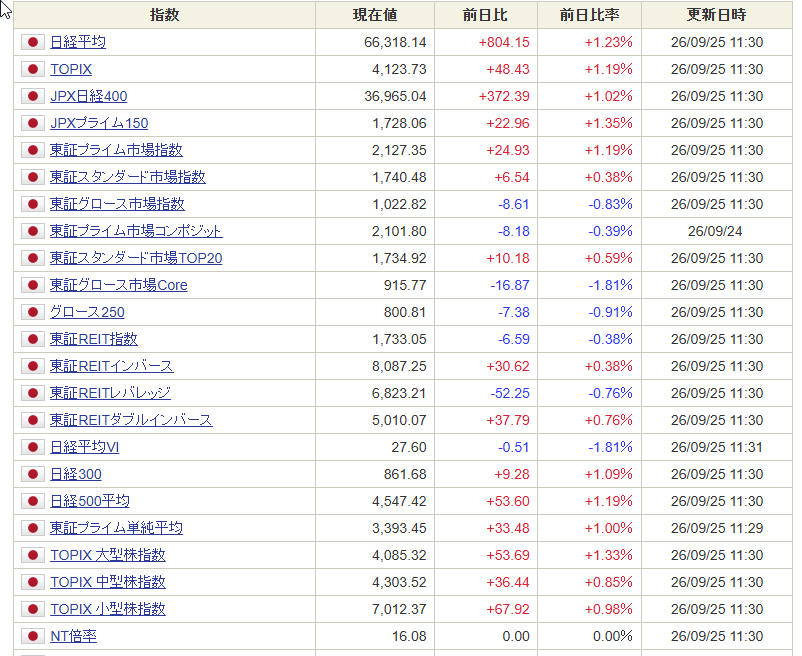Select the percentage -0.91%
This screenshot has height=656, width=802.
pos(610,312)
